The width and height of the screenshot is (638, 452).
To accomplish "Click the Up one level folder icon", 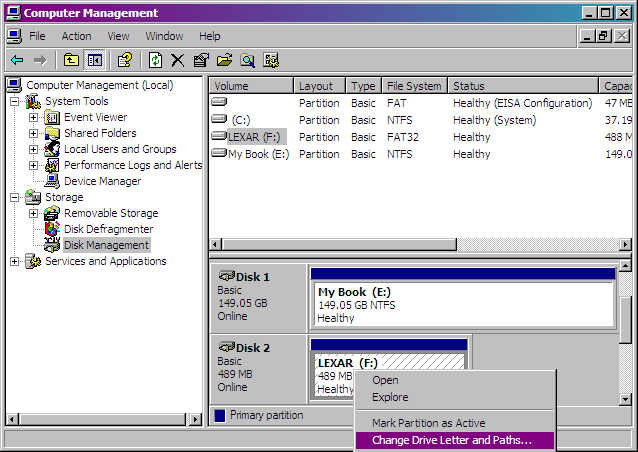I will [x=71, y=61].
